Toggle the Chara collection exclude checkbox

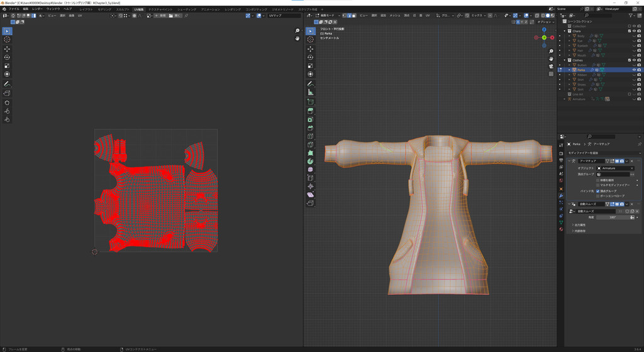pyautogui.click(x=630, y=31)
